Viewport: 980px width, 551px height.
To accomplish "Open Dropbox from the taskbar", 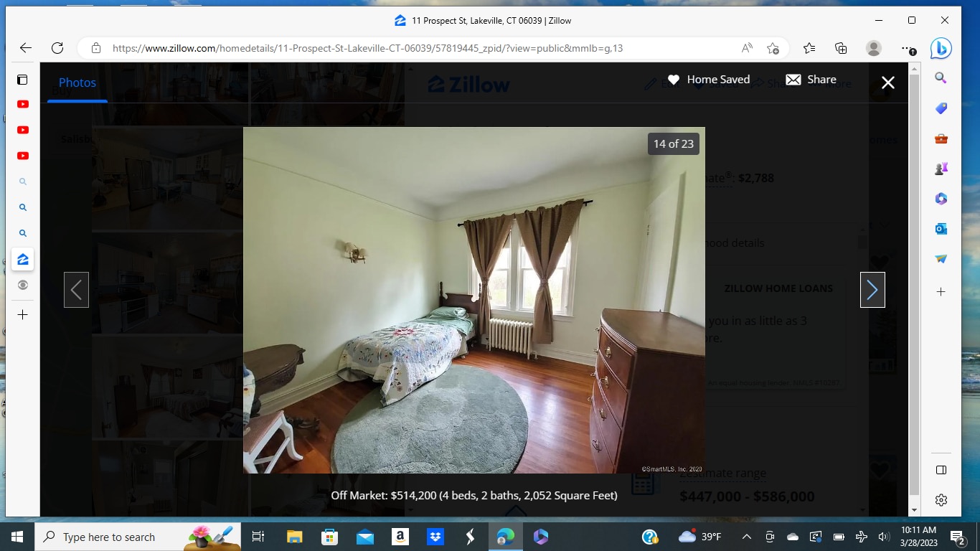I will (x=435, y=537).
